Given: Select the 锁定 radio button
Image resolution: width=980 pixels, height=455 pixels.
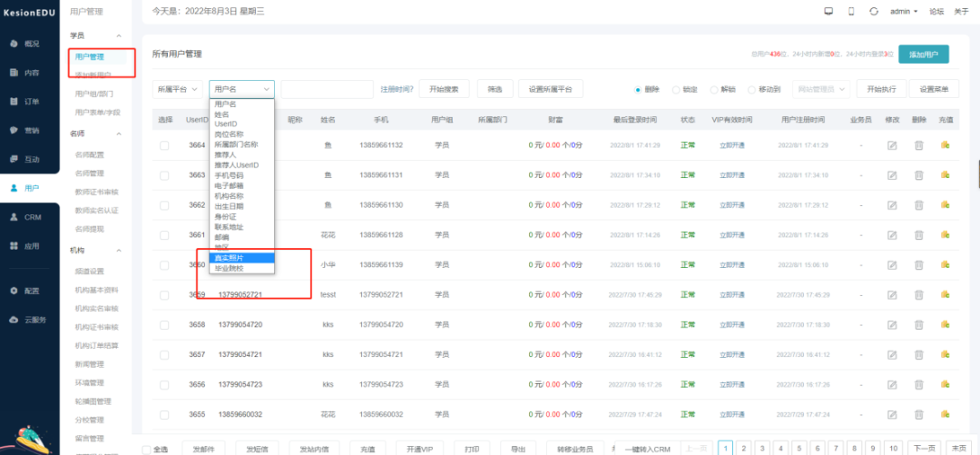Looking at the screenshot, I should click(x=676, y=89).
